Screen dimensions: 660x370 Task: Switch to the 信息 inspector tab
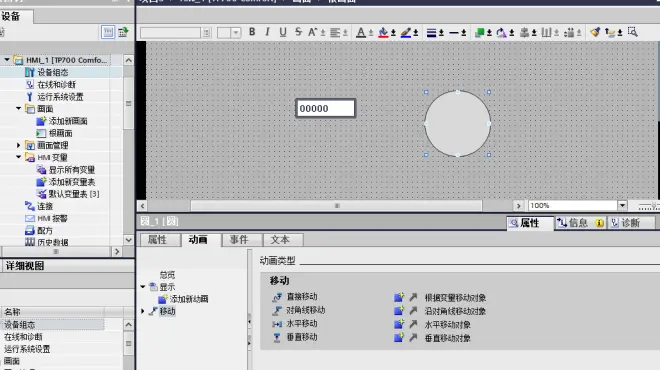580,223
